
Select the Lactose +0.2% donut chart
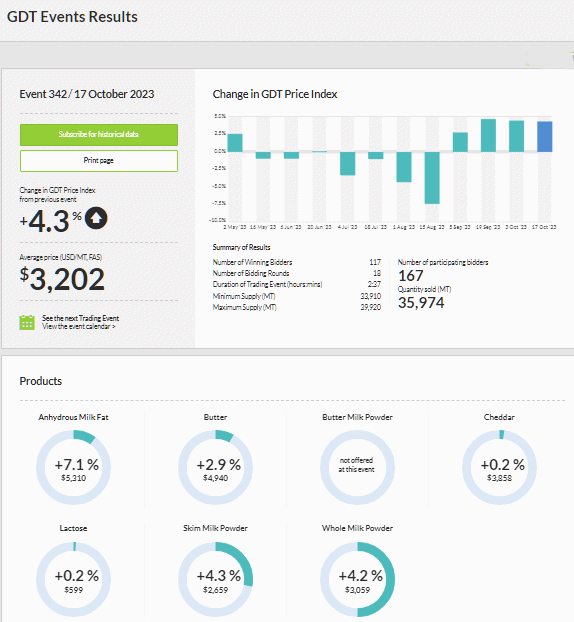coord(73,579)
